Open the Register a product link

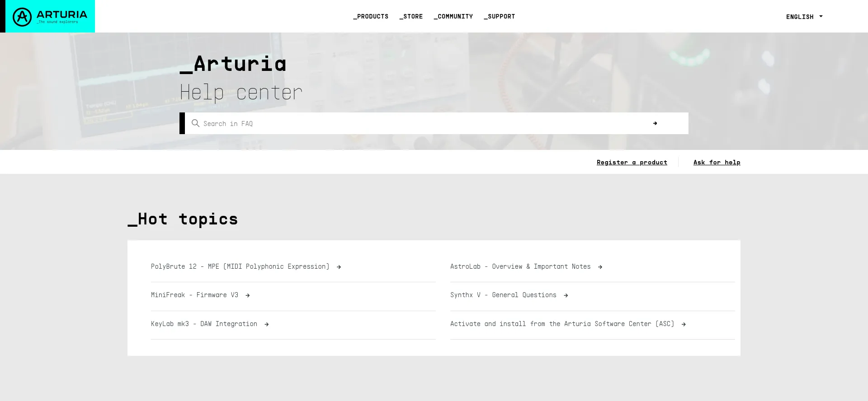point(632,162)
